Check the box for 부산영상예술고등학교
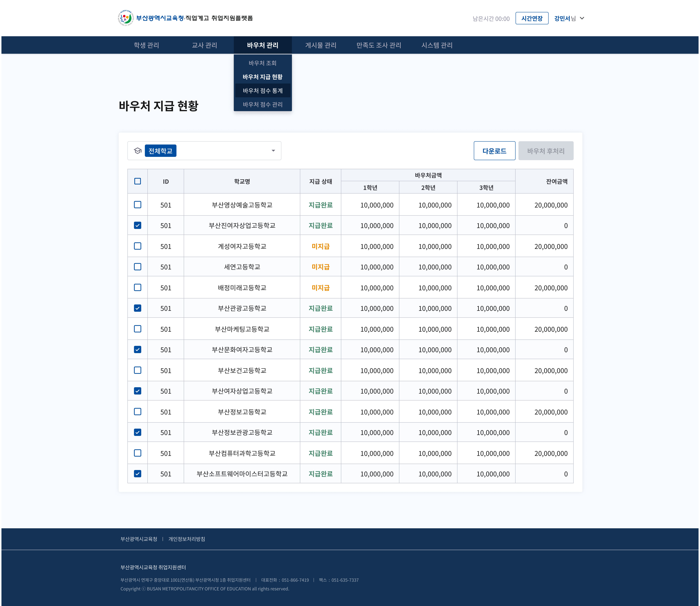The image size is (700, 606). point(138,205)
